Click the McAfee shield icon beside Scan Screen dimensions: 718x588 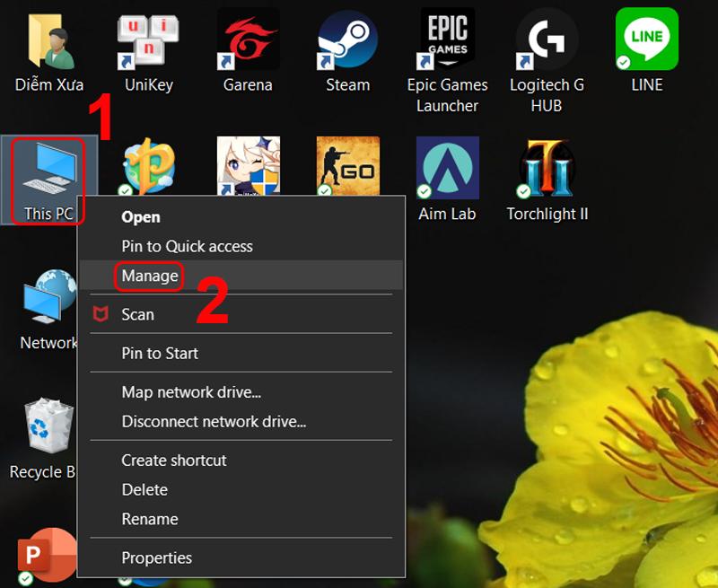pos(101,314)
